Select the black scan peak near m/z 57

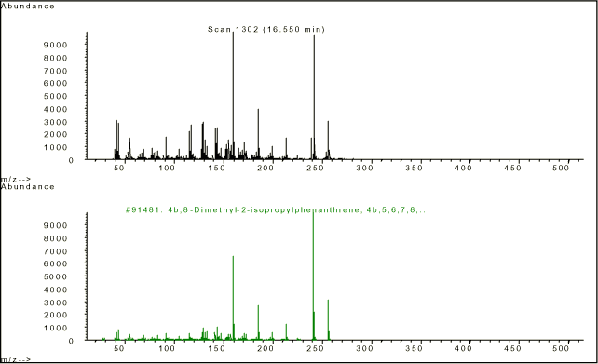point(129,148)
